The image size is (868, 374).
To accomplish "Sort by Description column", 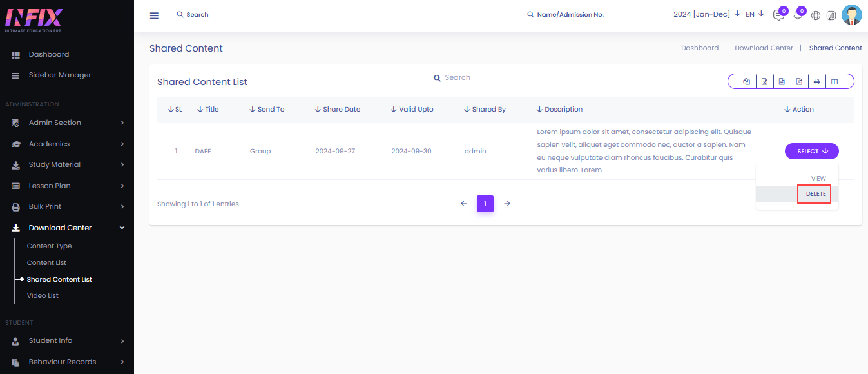I will [x=559, y=110].
